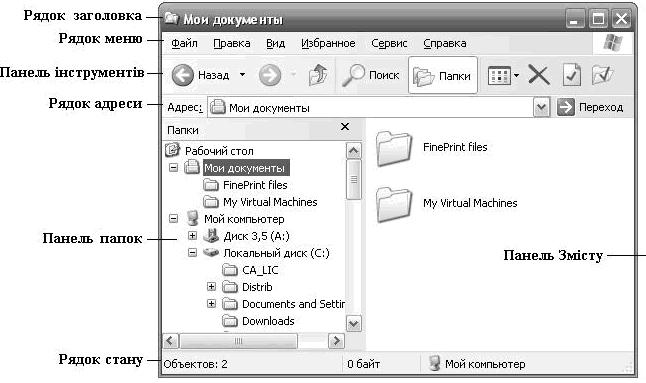Screen dimensions: 646x383
Task: Collapse the Локальный диск (C:) node
Action: pyautogui.click(x=192, y=252)
